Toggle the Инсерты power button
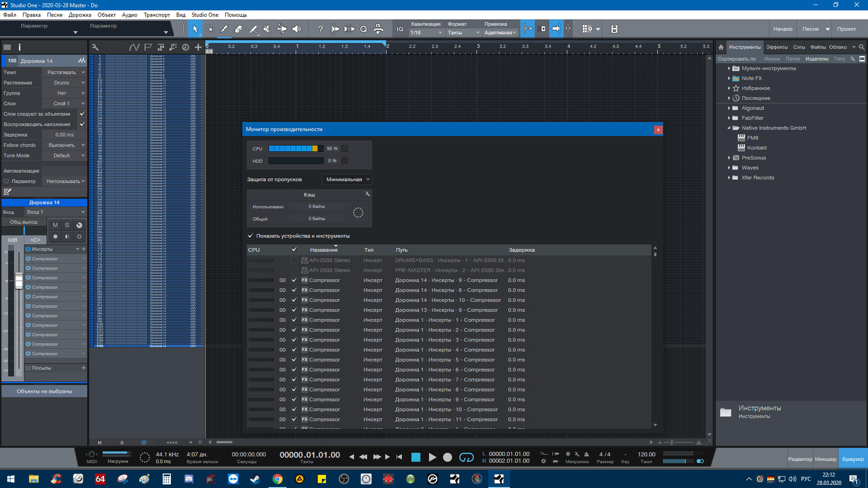The image size is (868, 488). coord(28,249)
